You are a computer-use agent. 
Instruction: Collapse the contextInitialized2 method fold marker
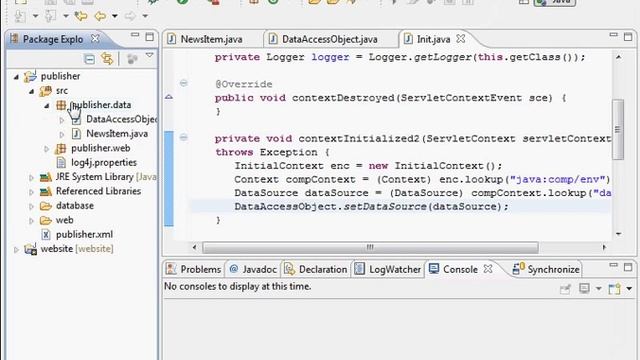[184, 138]
